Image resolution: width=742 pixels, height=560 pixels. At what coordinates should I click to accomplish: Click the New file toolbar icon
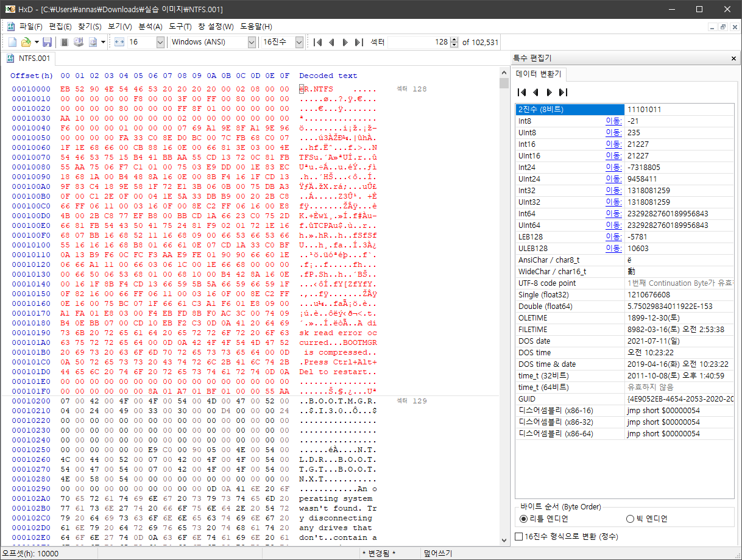pyautogui.click(x=12, y=42)
